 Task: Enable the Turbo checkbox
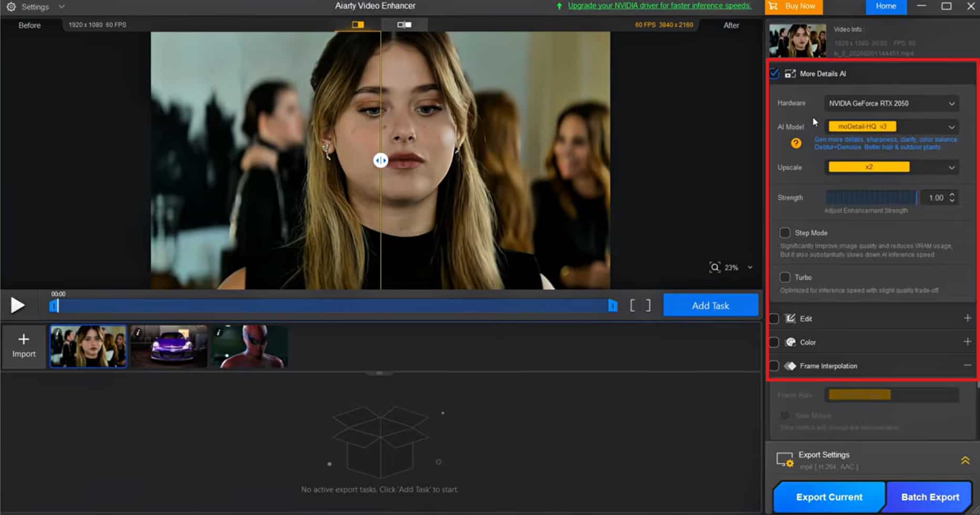pyautogui.click(x=785, y=277)
